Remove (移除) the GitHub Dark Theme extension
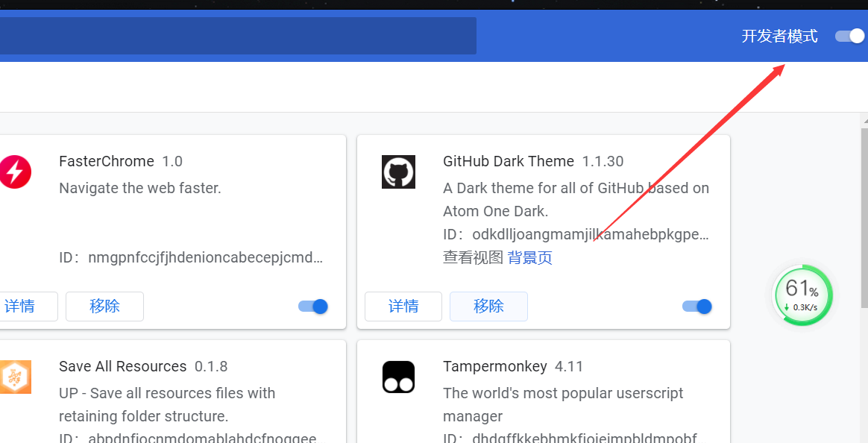Screen dimensions: 868x443 (x=488, y=307)
